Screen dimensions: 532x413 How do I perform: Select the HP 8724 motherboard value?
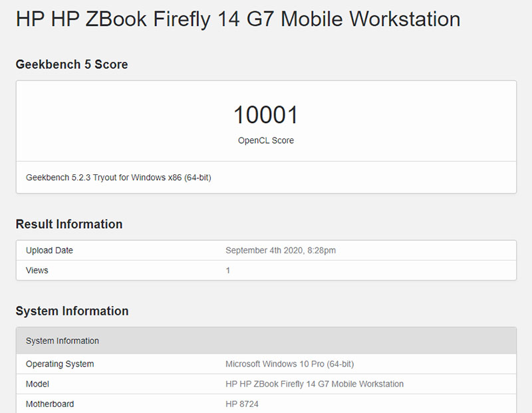(x=242, y=404)
